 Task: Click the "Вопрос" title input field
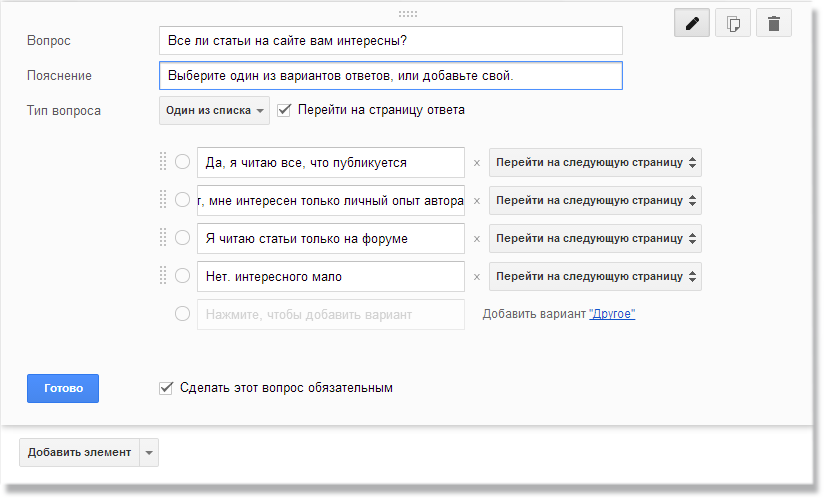point(390,40)
